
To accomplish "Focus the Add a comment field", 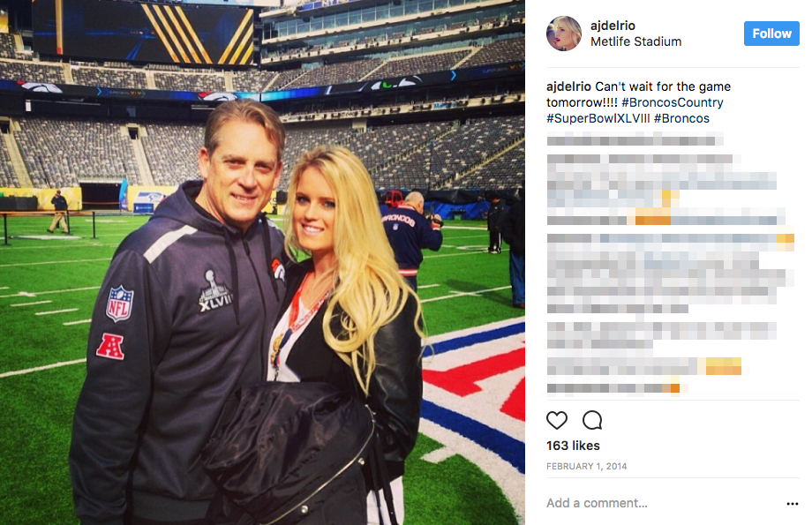I will coord(663,503).
